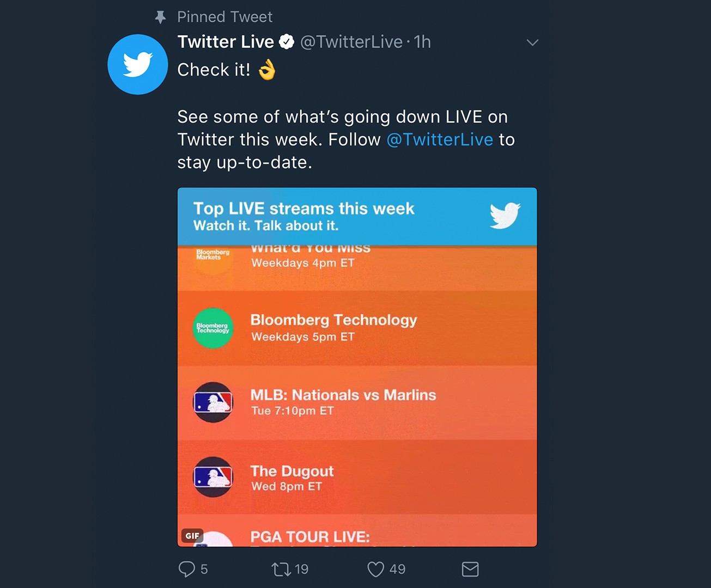
Task: Click the GIF badge on the media
Action: pos(192,535)
